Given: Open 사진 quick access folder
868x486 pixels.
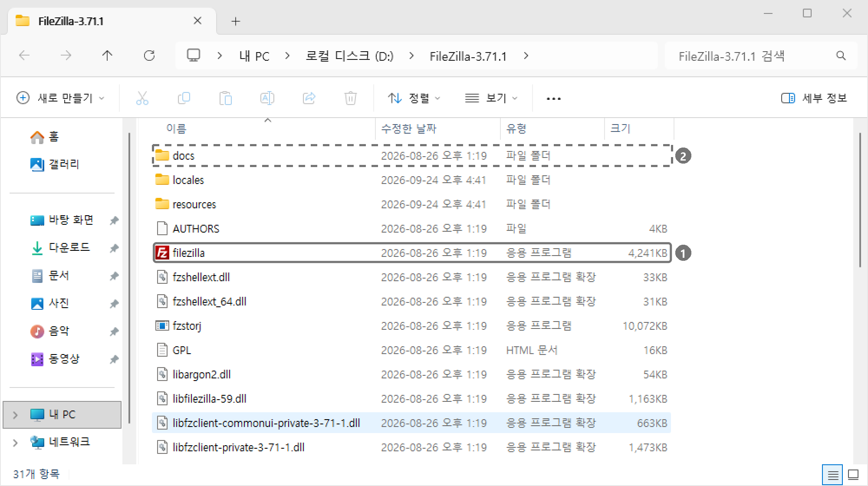Looking at the screenshot, I should [x=50, y=304].
